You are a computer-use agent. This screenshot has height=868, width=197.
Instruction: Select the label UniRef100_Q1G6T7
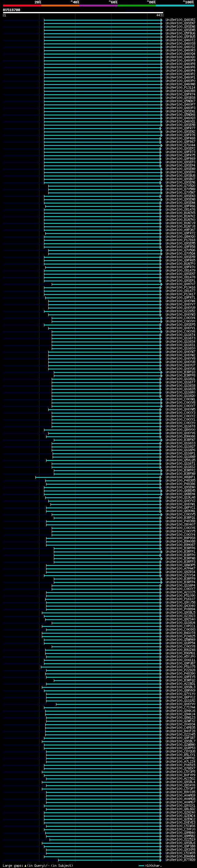click(x=180, y=382)
